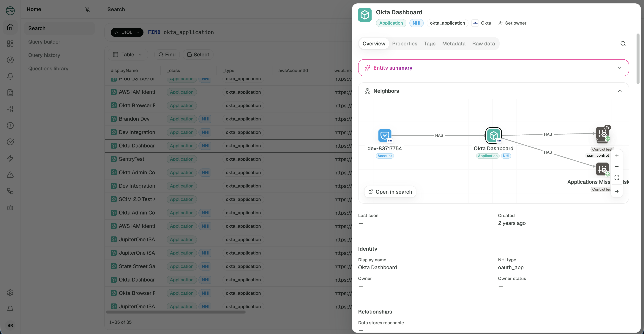Image resolution: width=644 pixels, height=334 pixels.
Task: Unpin the Home sidebar panel
Action: point(88,9)
